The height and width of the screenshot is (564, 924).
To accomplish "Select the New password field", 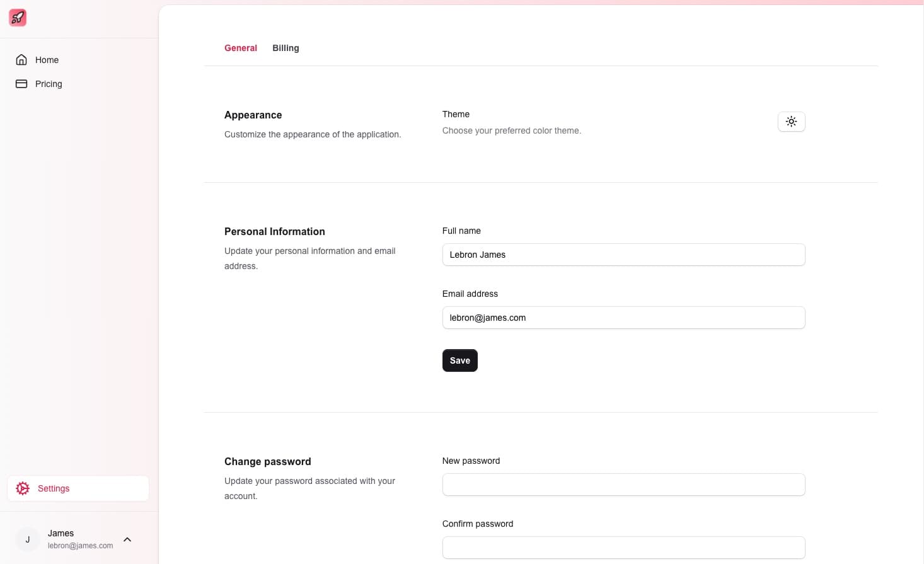I will point(623,485).
